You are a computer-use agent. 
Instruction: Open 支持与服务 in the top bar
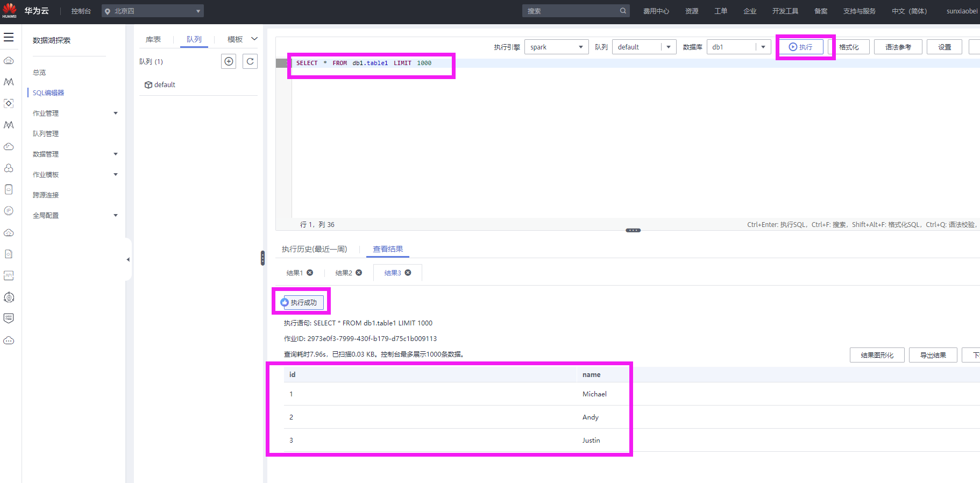click(860, 11)
